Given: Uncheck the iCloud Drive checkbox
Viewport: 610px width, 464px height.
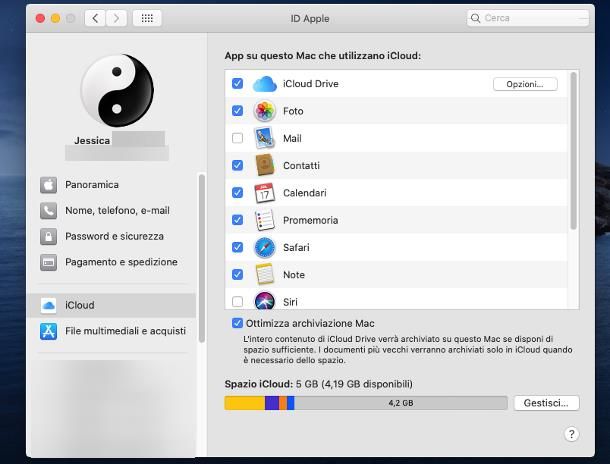Looking at the screenshot, I should [237, 84].
